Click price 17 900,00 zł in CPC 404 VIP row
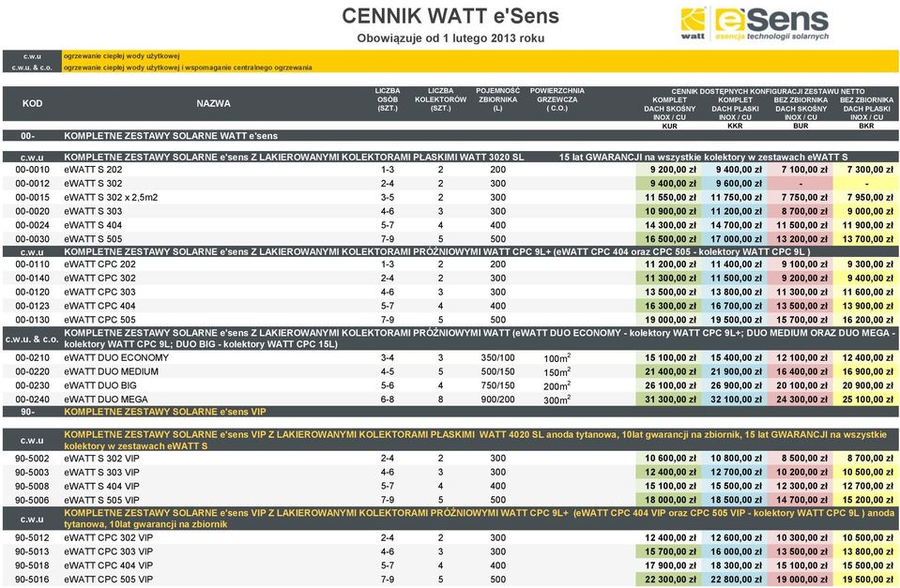Screen dimensions: 900x588 [670, 565]
